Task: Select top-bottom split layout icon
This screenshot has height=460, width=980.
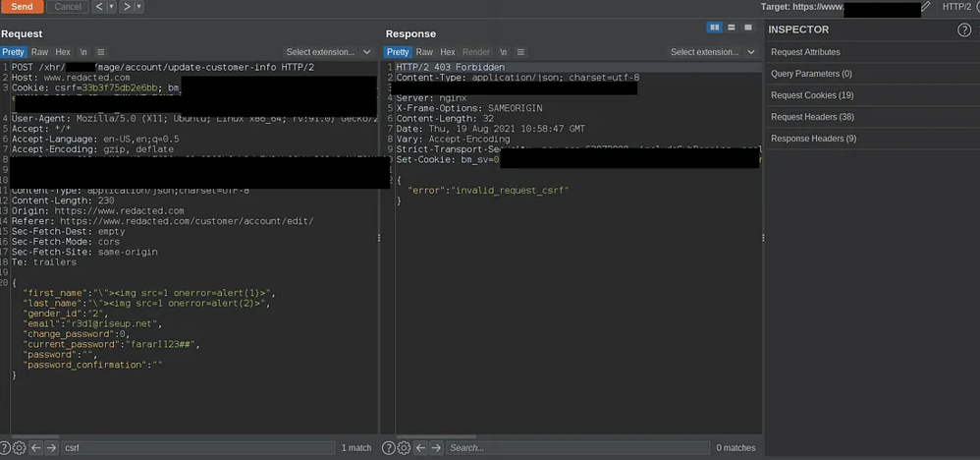Action: 732,28
